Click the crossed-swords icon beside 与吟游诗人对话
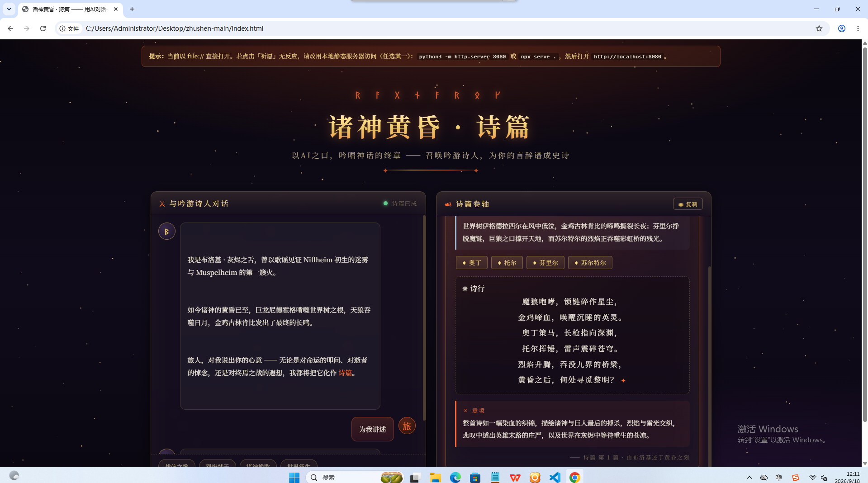 162,204
